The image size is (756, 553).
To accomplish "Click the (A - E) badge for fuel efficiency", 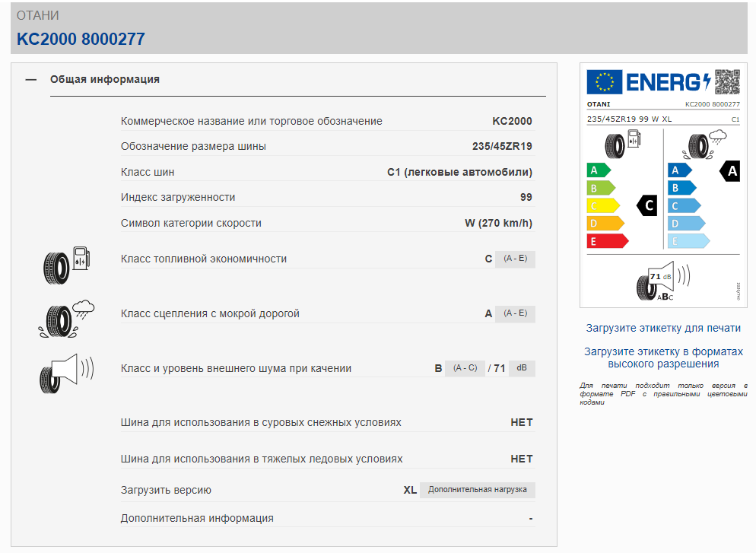I will (x=515, y=259).
